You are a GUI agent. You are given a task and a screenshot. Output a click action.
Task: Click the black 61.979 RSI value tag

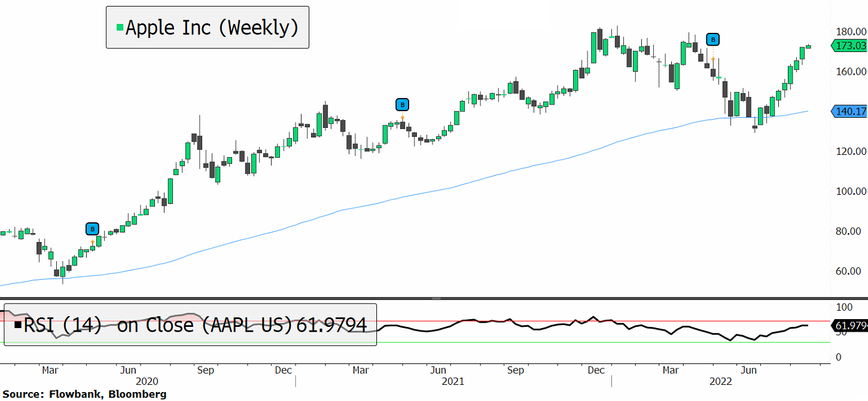click(850, 326)
